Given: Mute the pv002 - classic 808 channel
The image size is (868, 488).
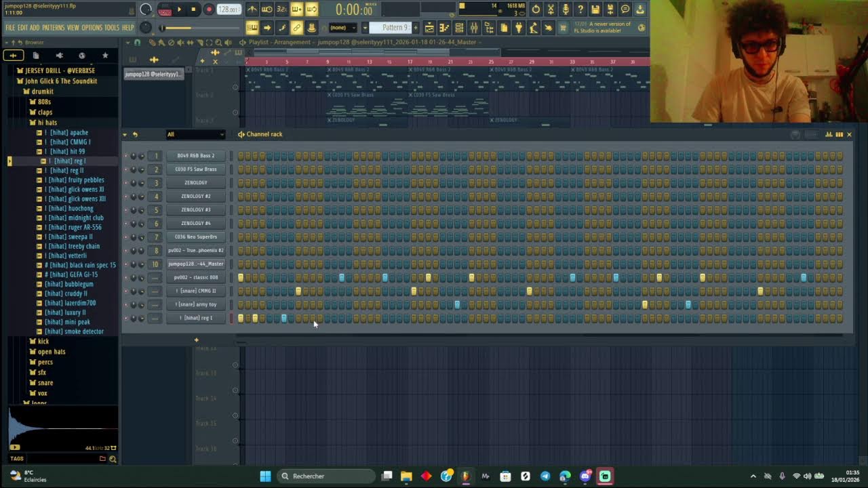Looking at the screenshot, I should pyautogui.click(x=125, y=278).
